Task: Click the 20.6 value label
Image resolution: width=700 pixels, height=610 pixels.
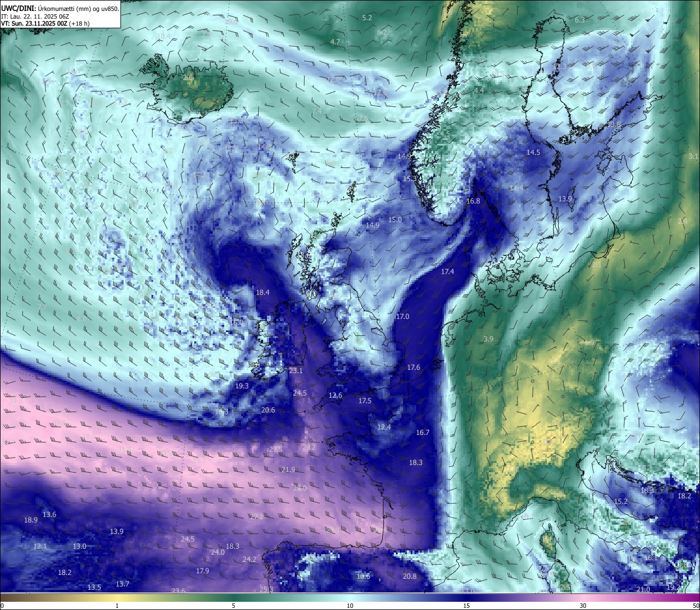Action: click(x=268, y=410)
